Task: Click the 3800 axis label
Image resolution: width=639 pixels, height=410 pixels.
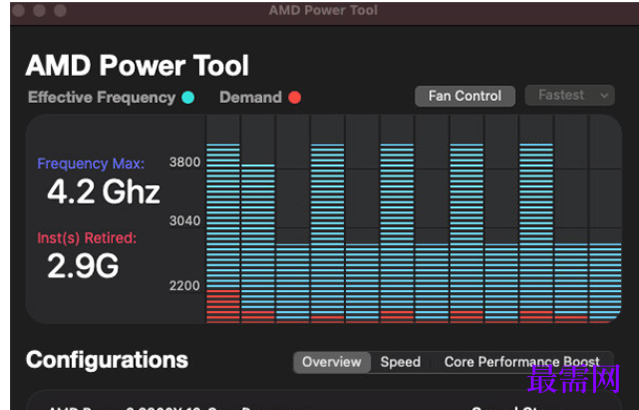Action: pyautogui.click(x=185, y=162)
